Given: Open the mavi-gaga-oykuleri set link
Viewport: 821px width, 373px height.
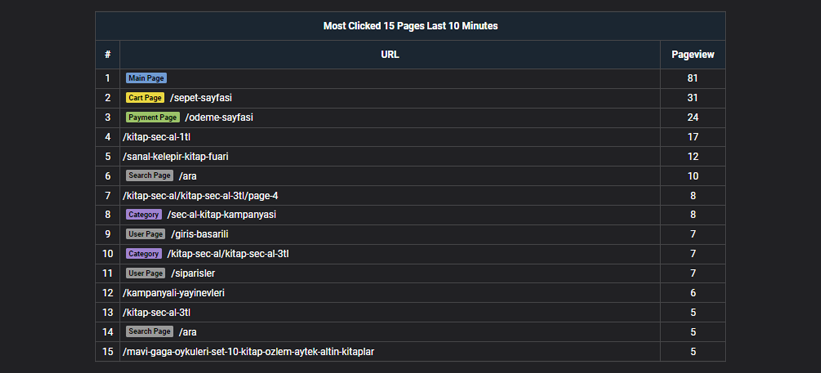Looking at the screenshot, I should coord(248,352).
